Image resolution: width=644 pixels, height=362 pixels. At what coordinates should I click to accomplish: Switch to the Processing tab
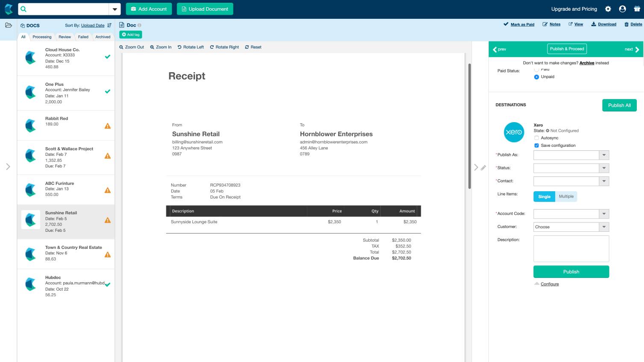[42, 37]
